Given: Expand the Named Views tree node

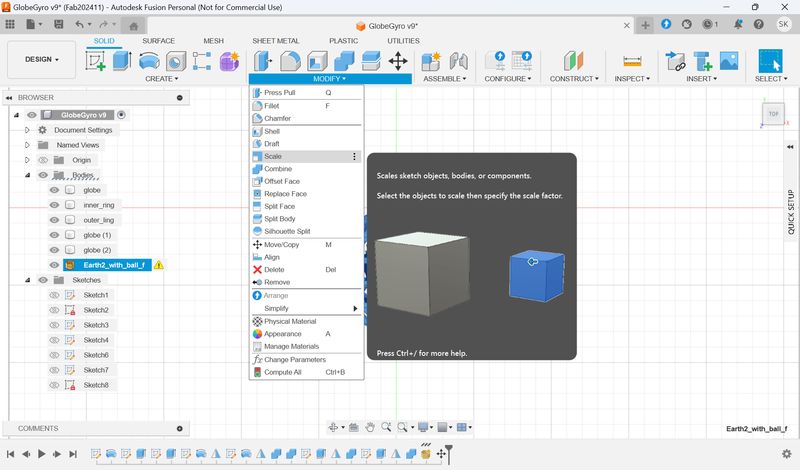Looking at the screenshot, I should pos(28,145).
